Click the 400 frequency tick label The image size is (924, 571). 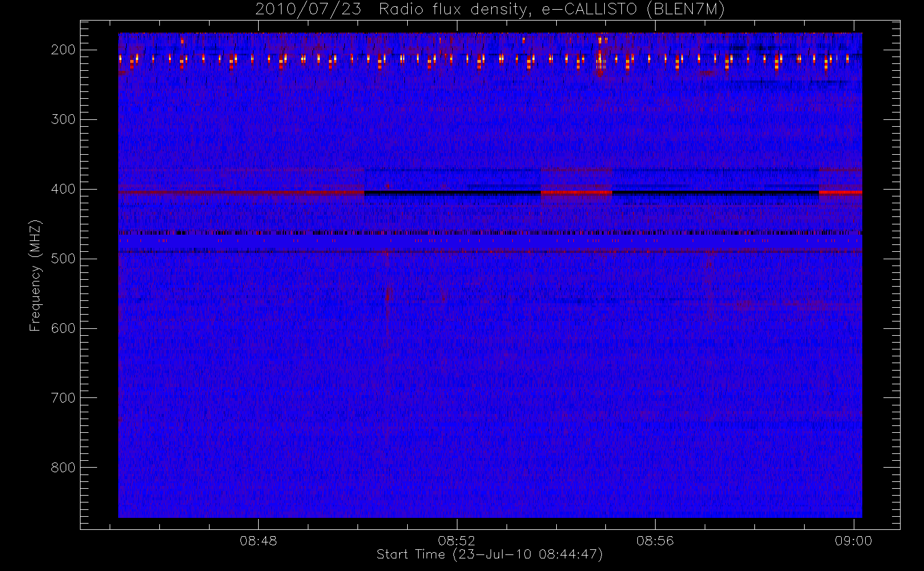(63, 189)
